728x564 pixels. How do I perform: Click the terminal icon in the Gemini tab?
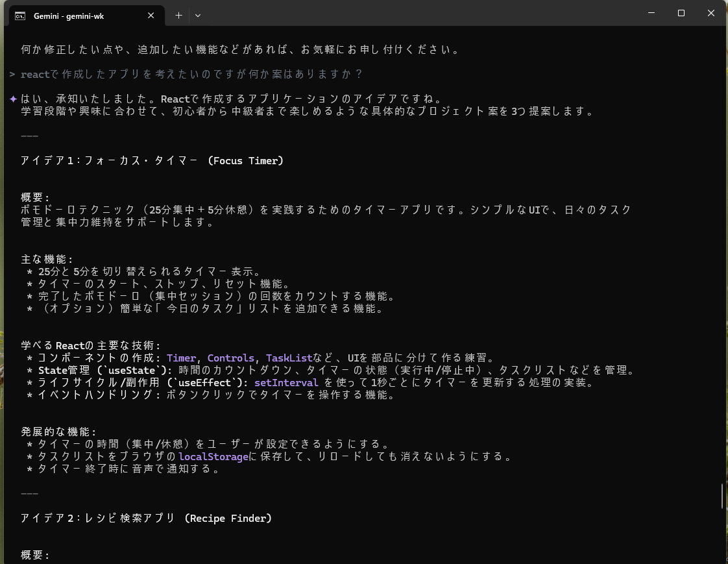(20, 15)
